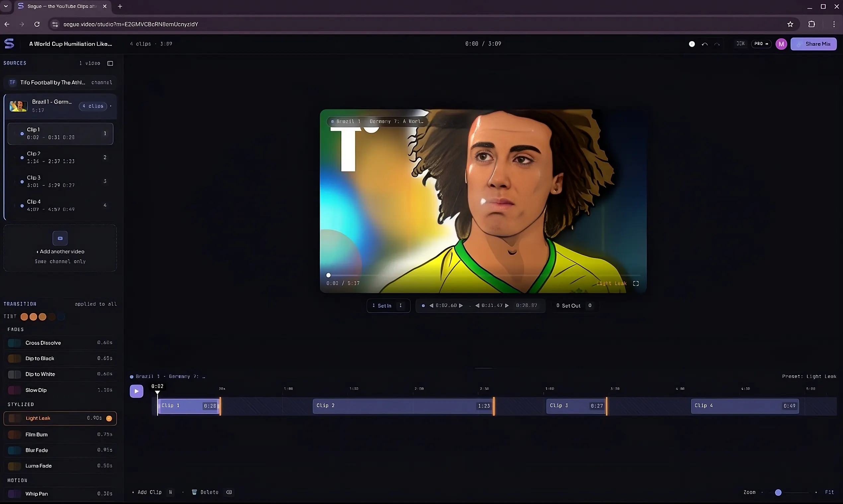Click Add Clip below the timeline
843x504 pixels.
(x=153, y=492)
